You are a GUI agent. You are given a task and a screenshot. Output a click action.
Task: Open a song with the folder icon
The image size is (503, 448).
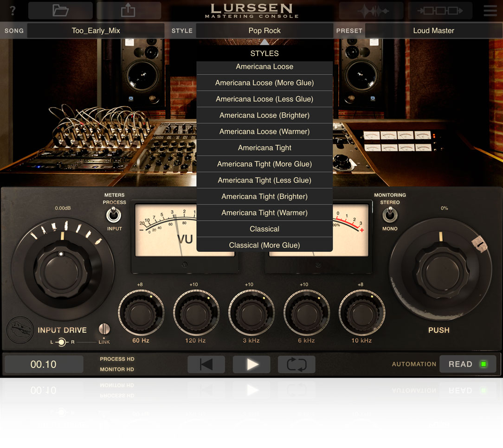tap(60, 10)
